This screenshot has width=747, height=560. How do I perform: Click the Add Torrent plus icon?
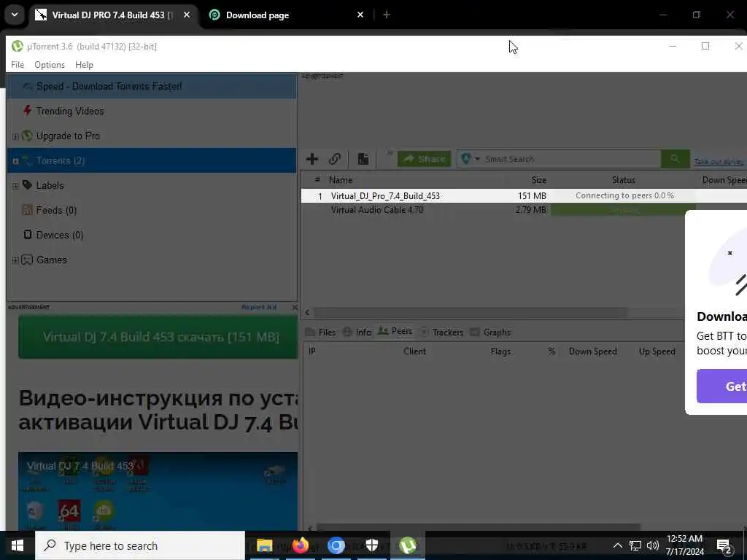(312, 159)
